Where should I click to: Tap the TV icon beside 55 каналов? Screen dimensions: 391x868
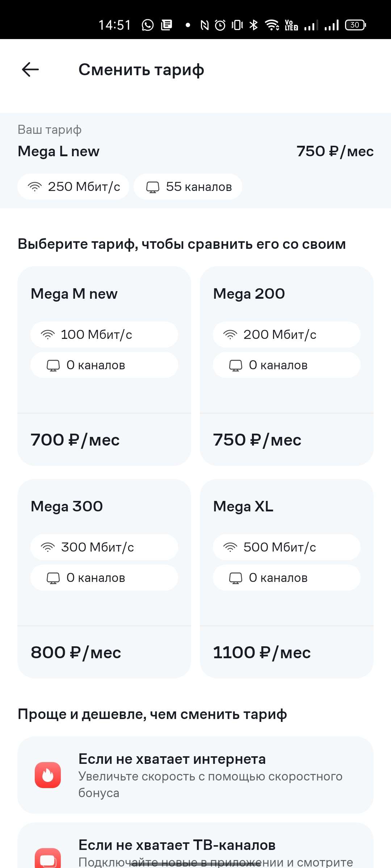153,187
